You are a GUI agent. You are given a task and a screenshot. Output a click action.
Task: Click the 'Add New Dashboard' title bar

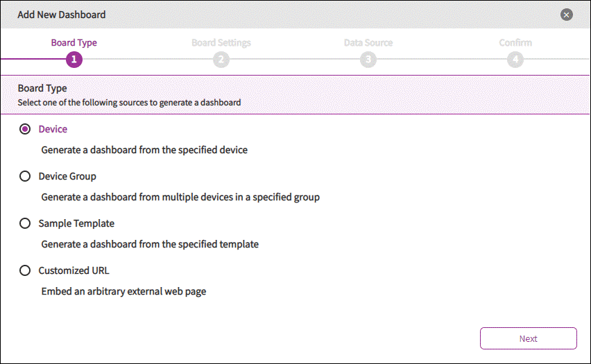click(x=277, y=15)
